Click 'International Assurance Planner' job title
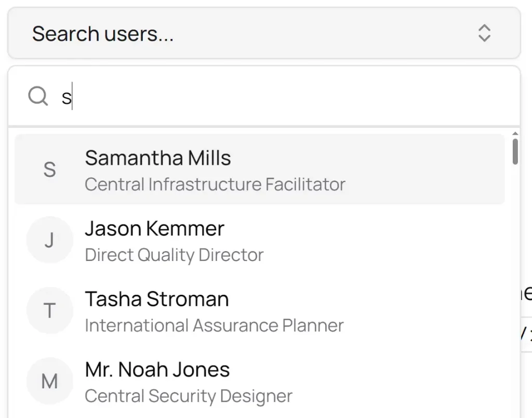The image size is (532, 418). coord(214,325)
